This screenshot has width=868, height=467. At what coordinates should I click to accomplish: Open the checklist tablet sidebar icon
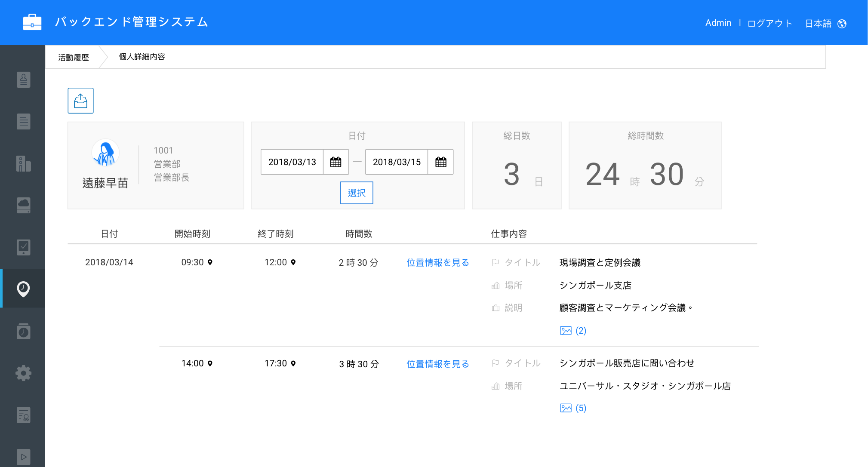(23, 247)
